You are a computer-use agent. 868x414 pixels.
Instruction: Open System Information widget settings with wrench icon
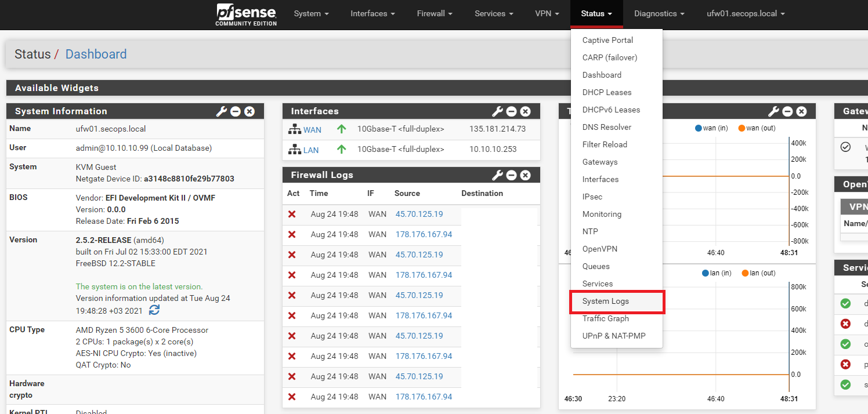[x=221, y=111]
